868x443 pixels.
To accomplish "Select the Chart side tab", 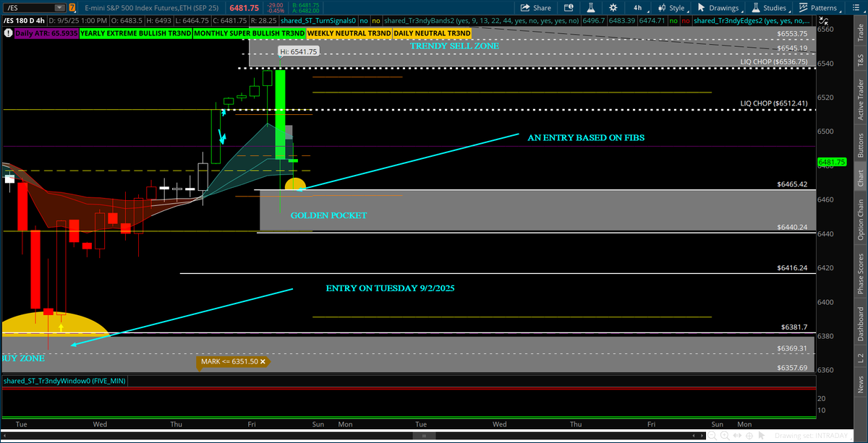I will (x=860, y=178).
